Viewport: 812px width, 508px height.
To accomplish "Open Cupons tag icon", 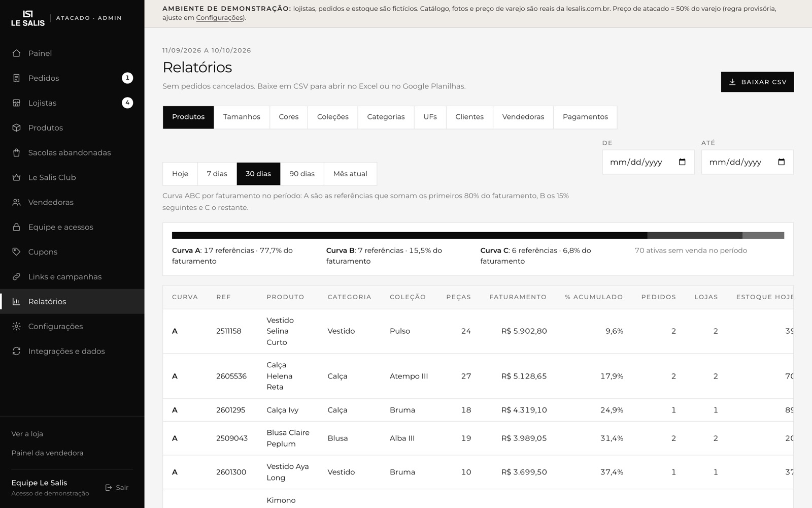I will (16, 252).
